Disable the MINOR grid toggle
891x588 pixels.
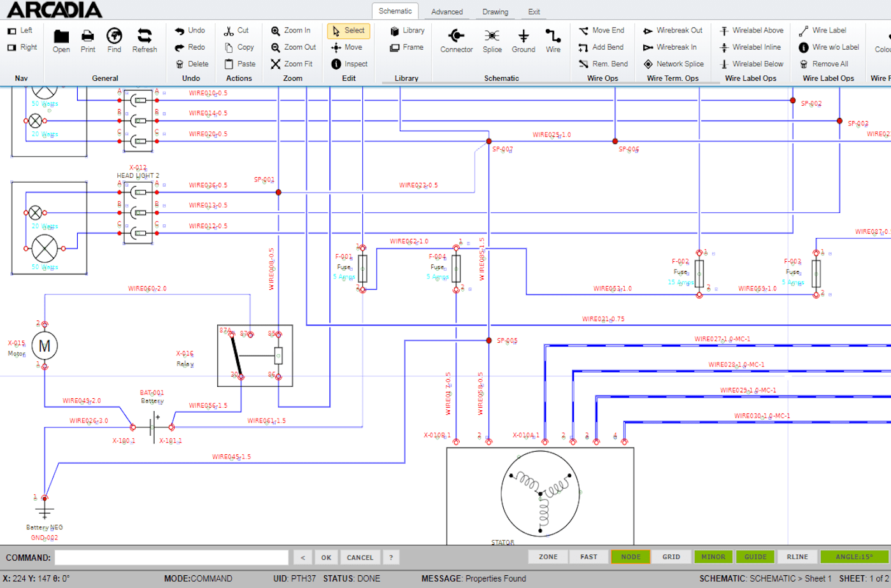(x=713, y=557)
